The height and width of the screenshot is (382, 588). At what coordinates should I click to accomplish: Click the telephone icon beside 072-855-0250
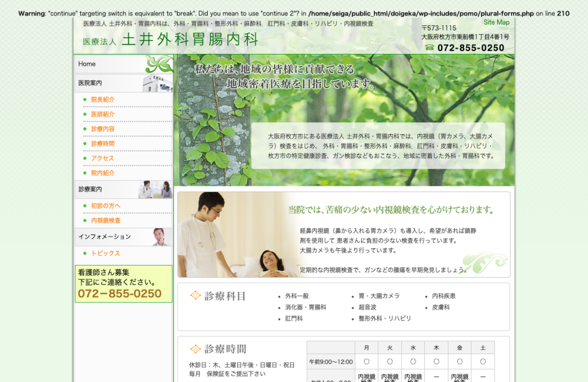click(x=430, y=48)
